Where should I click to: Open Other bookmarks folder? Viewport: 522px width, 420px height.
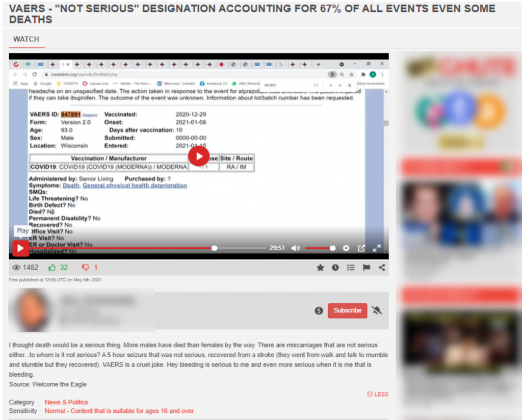[x=371, y=84]
